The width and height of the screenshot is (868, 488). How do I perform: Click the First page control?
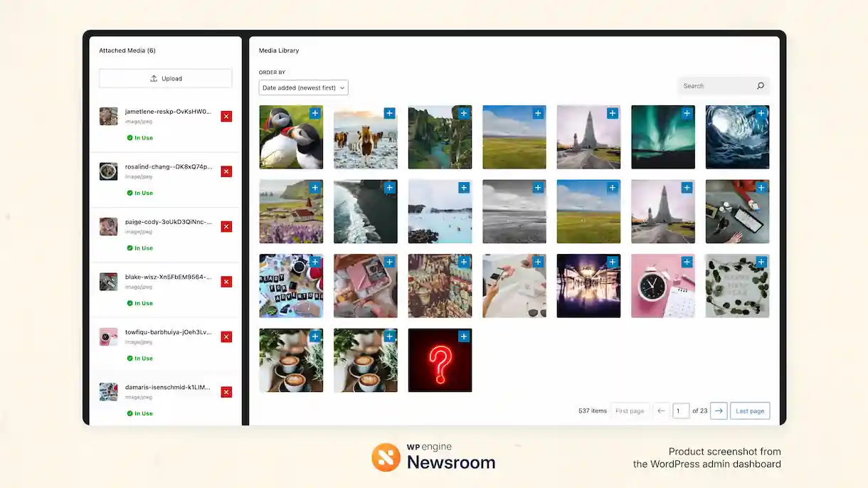630,410
